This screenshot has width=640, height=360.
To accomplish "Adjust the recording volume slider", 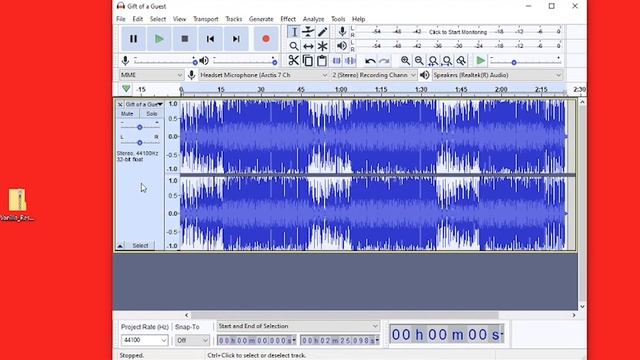I will coord(165,61).
